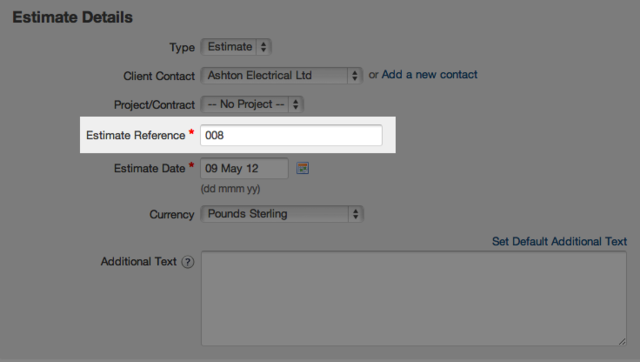
Task: Click the Additional Text help question mark
Action: (x=188, y=262)
